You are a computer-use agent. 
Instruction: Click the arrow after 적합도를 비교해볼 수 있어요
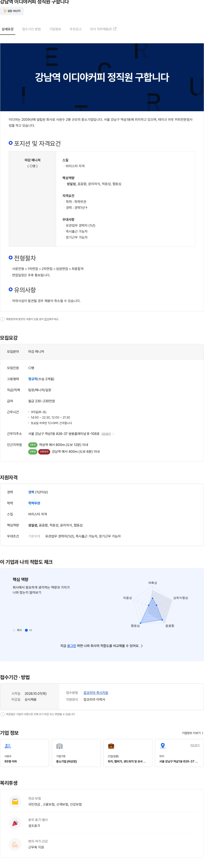point(142,646)
